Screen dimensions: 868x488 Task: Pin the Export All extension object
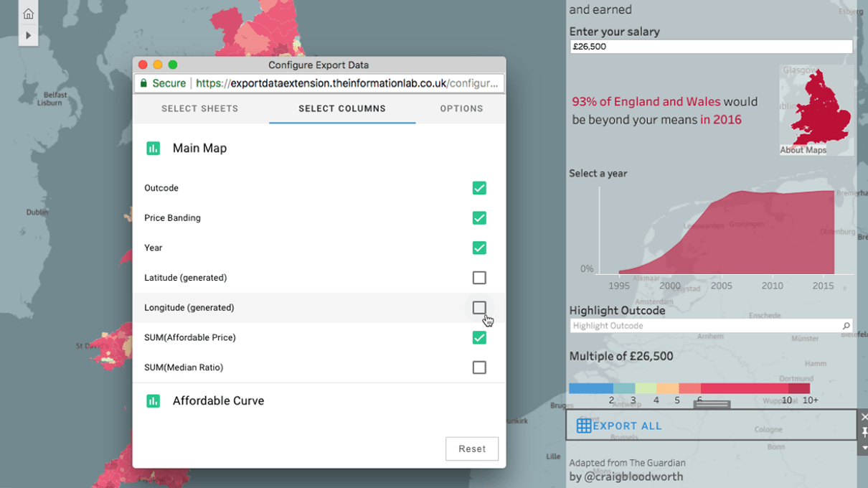click(x=864, y=431)
